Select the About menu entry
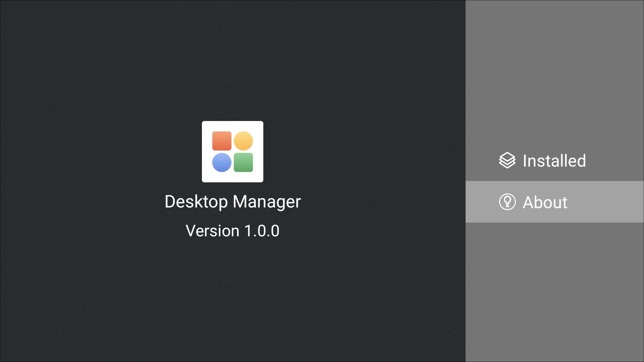This screenshot has width=644, height=362. [x=554, y=202]
